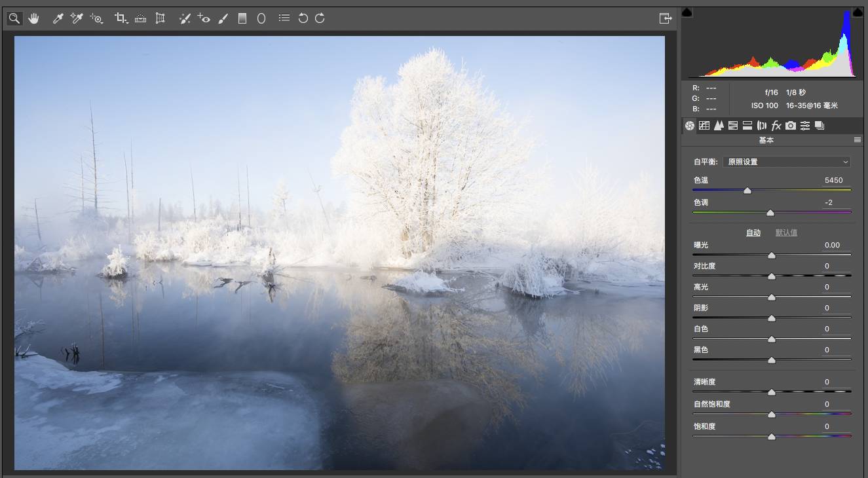This screenshot has width=868, height=478.
Task: Activate the Color Sampler tool
Action: point(77,18)
